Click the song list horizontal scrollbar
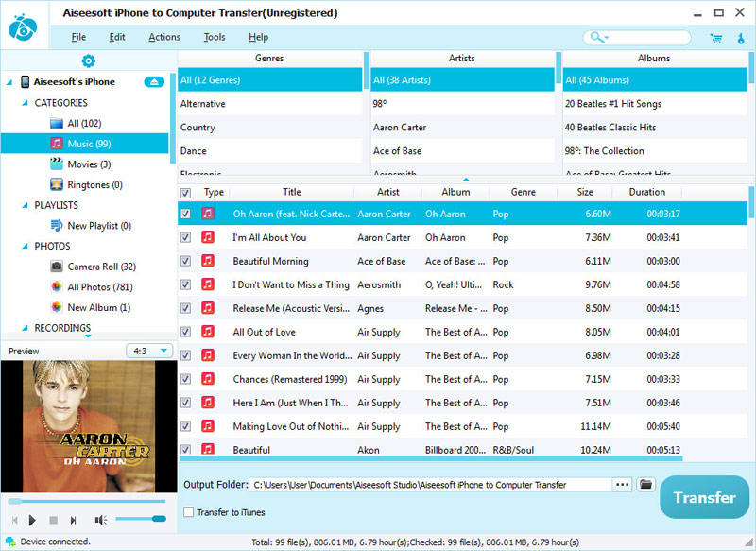 click(x=431, y=458)
